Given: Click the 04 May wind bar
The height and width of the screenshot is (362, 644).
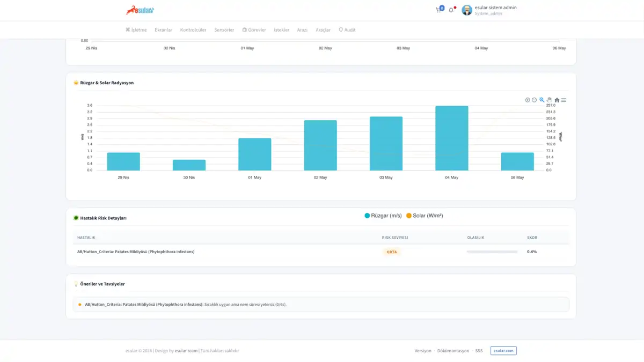Looking at the screenshot, I should click(x=452, y=138).
